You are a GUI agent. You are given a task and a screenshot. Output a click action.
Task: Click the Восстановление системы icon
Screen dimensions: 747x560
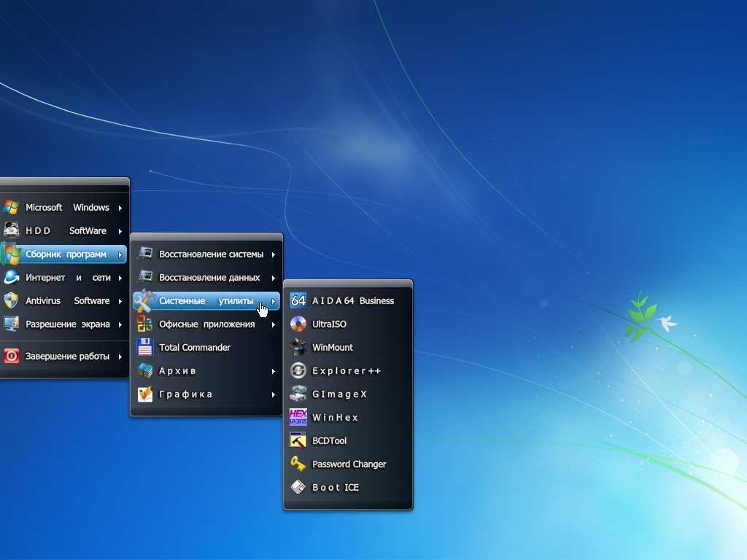(145, 254)
